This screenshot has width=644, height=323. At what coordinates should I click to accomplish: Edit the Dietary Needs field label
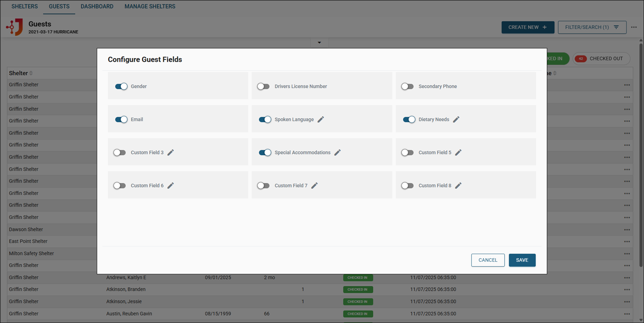coord(456,119)
